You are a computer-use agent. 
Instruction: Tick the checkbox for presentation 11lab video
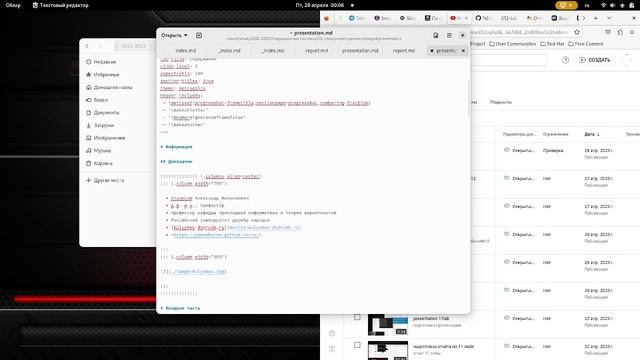[357, 317]
